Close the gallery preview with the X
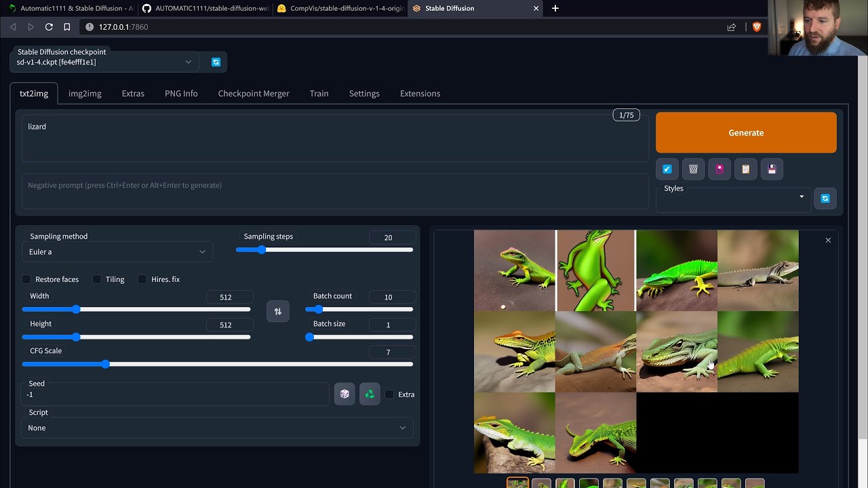868x488 pixels. coord(828,240)
